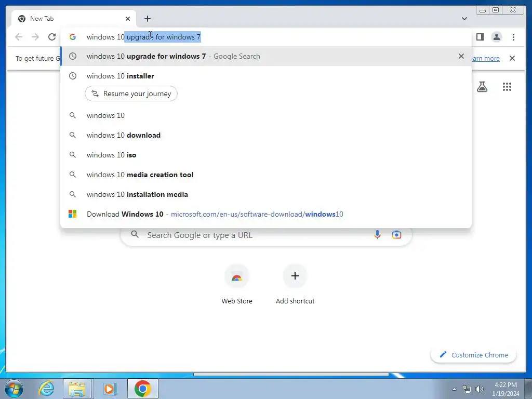The image size is (532, 399).
Task: Click the volume speaker tray icon
Action: pos(480,389)
